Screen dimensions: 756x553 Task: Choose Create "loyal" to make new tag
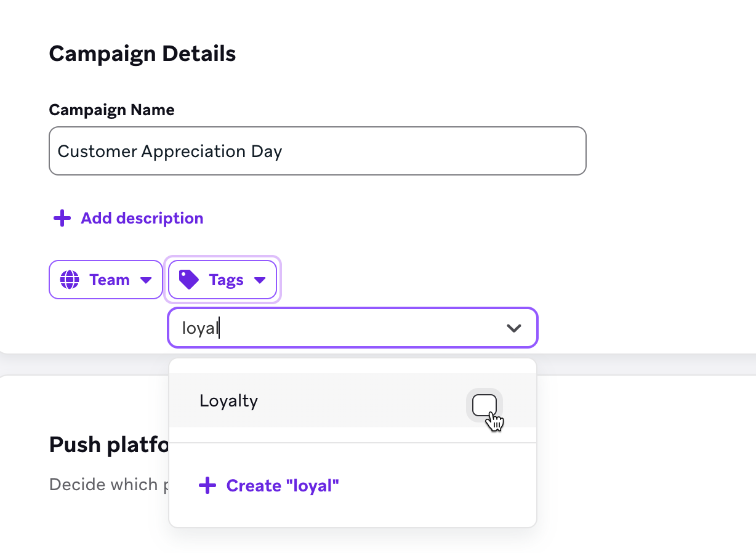click(x=283, y=486)
